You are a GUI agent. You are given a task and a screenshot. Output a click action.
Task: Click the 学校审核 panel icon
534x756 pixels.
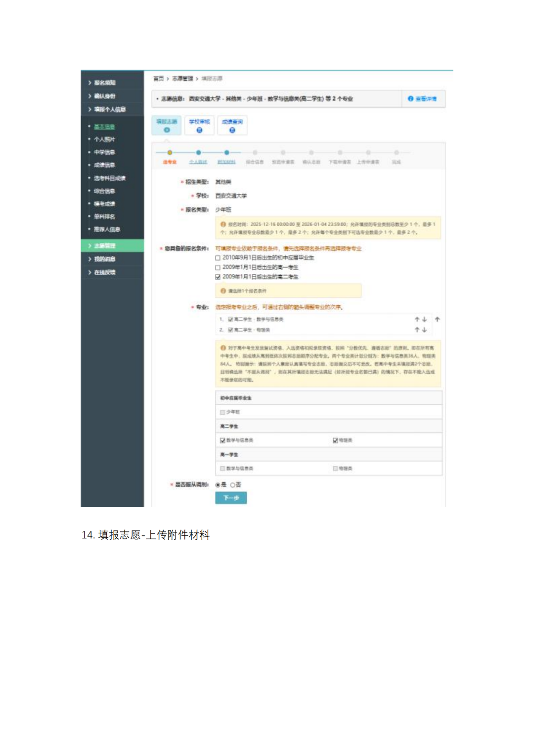(x=199, y=130)
